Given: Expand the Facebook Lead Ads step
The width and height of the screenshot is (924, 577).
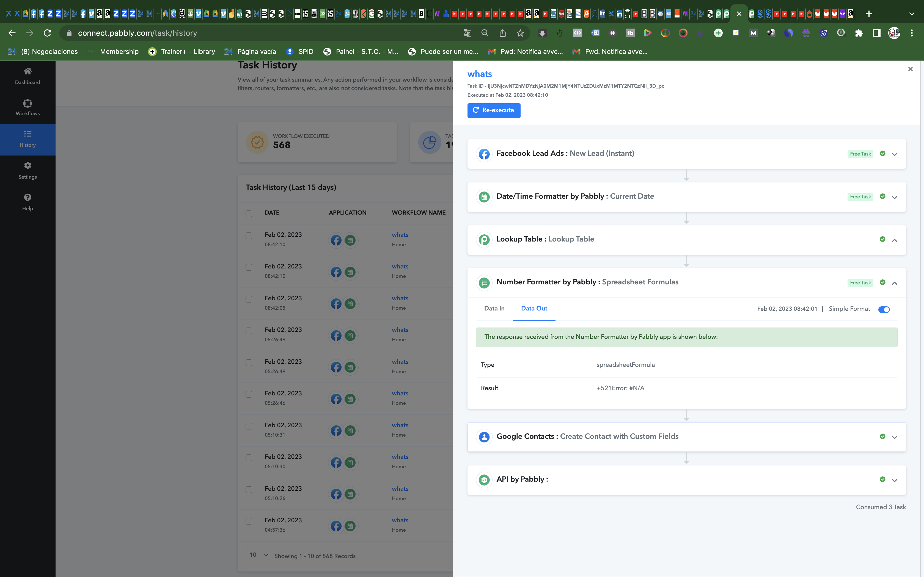Looking at the screenshot, I should pos(894,154).
